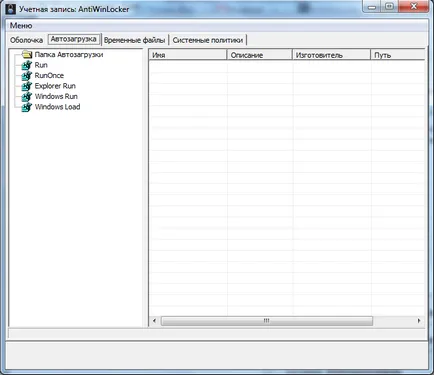Maximize the AntiWinLocker window

(390, 7)
